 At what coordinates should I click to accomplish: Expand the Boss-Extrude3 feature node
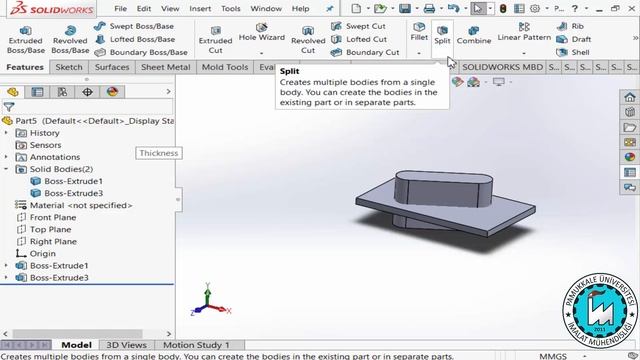pos(6,278)
